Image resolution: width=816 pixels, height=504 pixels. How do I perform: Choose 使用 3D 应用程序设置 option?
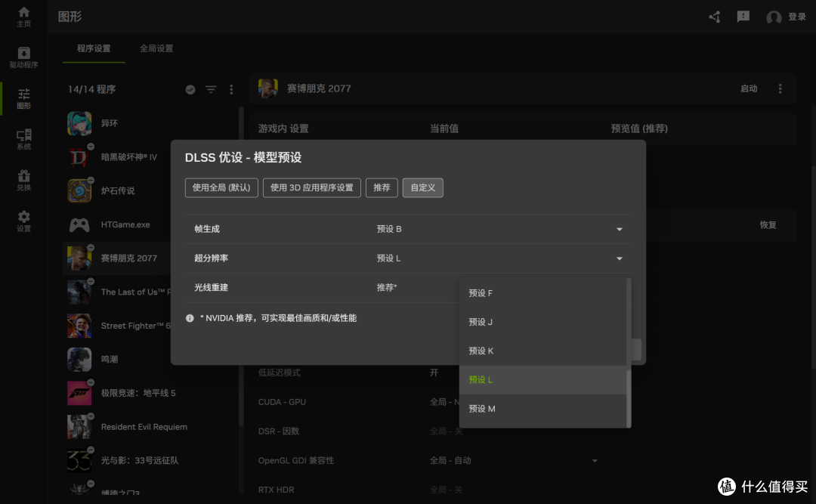point(312,188)
